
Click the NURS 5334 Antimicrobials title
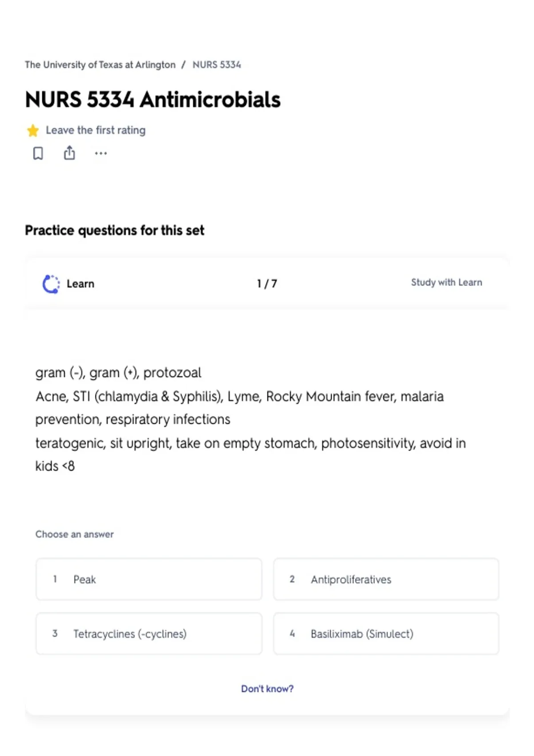coord(153,100)
